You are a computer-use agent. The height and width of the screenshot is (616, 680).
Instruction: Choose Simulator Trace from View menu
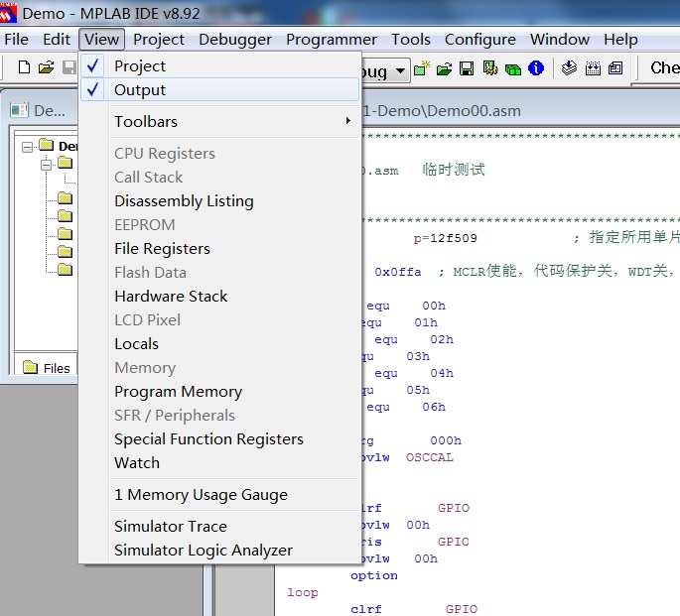(x=220, y=527)
